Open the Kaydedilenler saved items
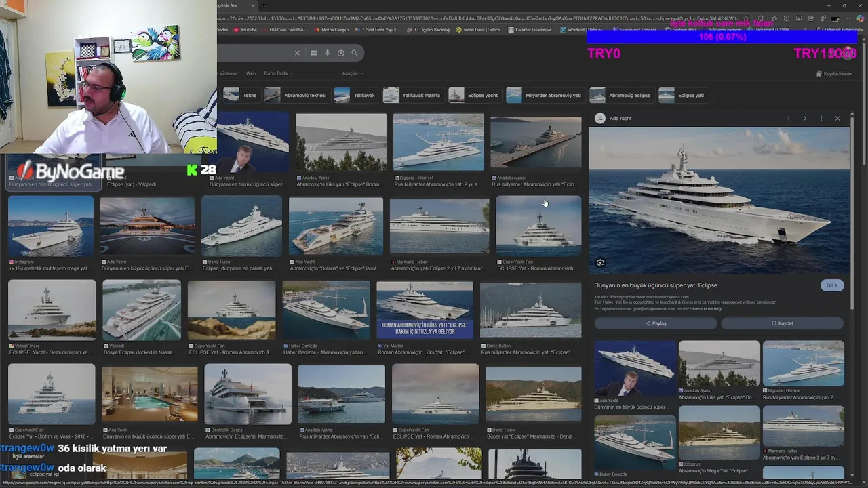 click(x=834, y=73)
